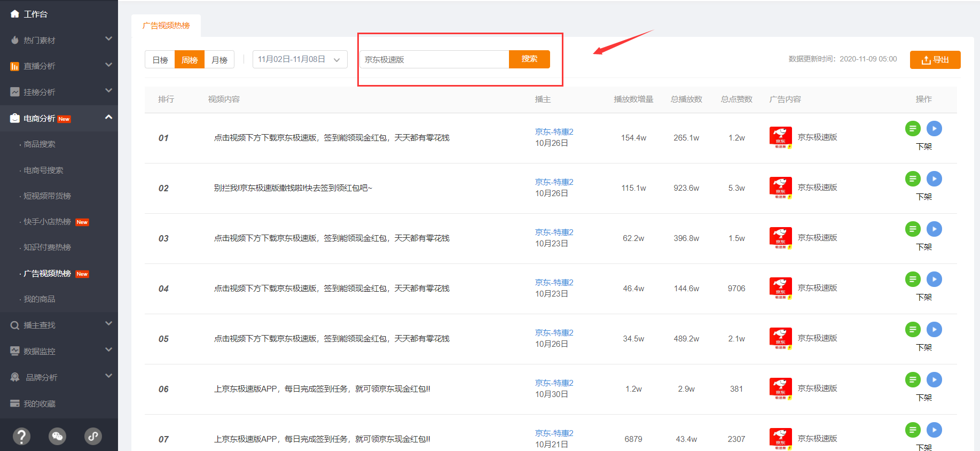
Task: Expand the 热门素材 menu chevron
Action: [108, 38]
